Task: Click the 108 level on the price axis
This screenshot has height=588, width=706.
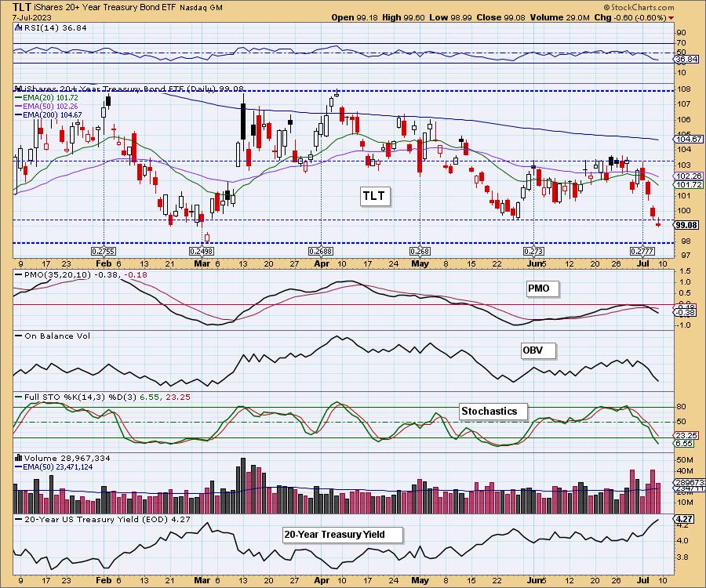Action: 682,89
